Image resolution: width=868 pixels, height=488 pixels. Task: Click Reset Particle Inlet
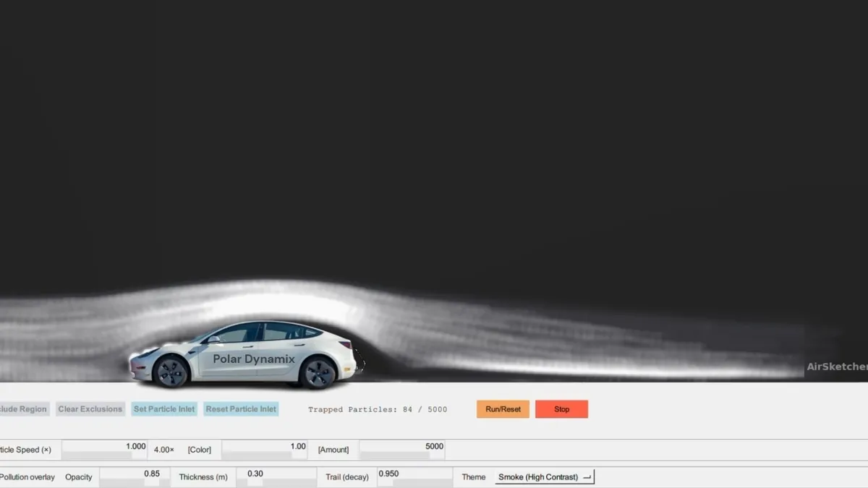[x=241, y=409]
